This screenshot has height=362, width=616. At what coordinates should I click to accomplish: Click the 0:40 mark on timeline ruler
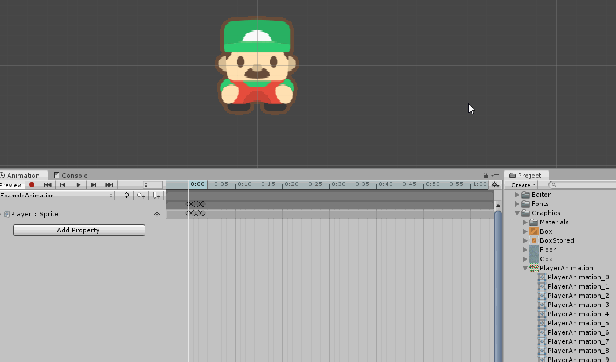pyautogui.click(x=385, y=184)
